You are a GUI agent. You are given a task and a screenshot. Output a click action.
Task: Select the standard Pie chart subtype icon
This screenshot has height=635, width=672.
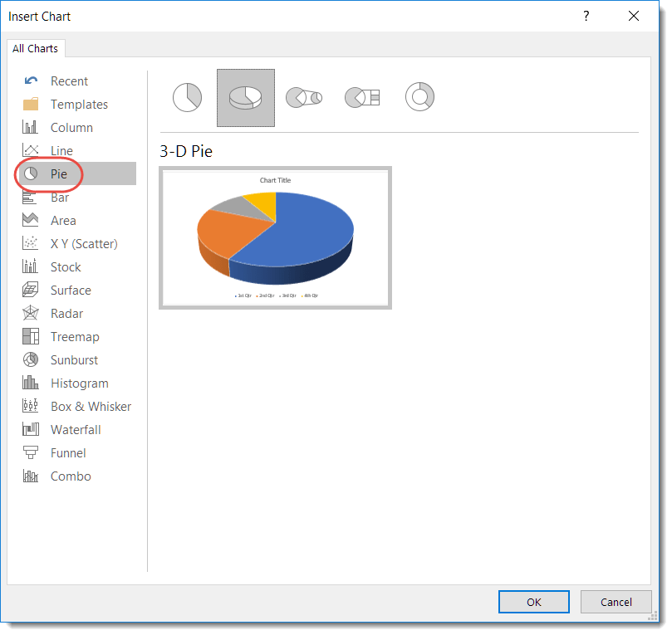tap(187, 98)
